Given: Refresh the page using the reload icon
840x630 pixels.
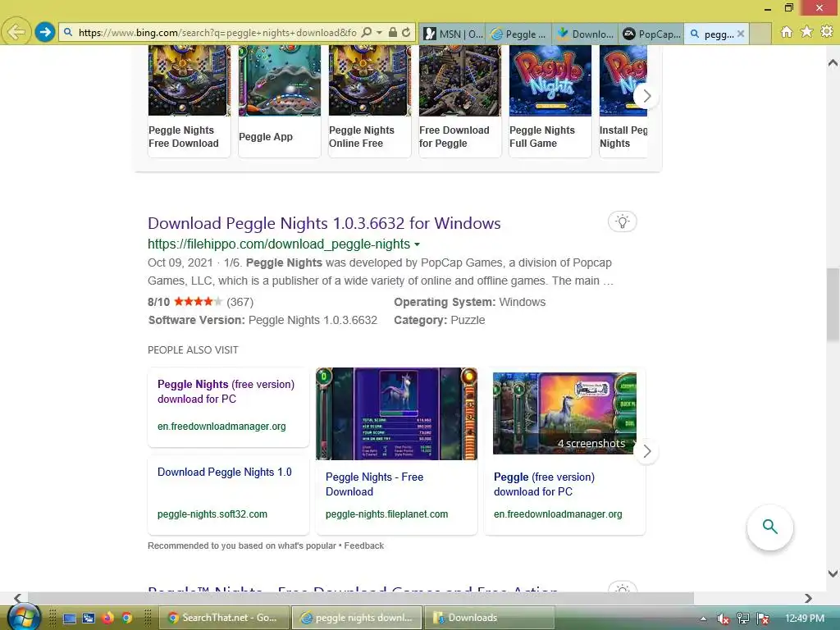Looking at the screenshot, I should pyautogui.click(x=406, y=32).
